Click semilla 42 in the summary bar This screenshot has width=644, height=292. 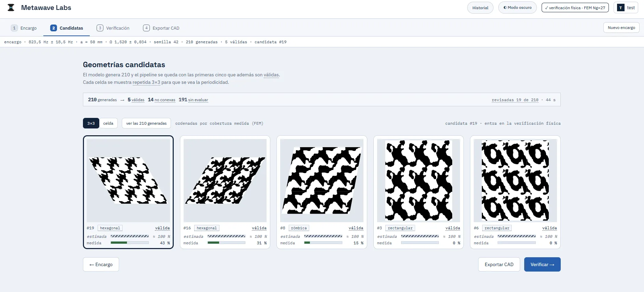(166, 42)
